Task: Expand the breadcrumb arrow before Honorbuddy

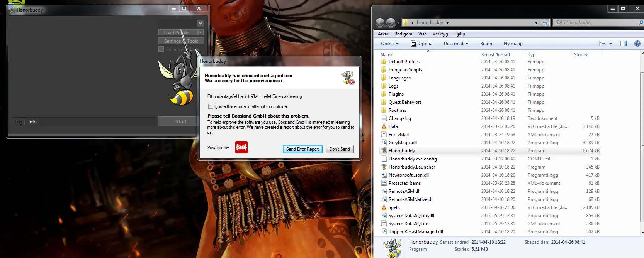Action: (x=413, y=22)
